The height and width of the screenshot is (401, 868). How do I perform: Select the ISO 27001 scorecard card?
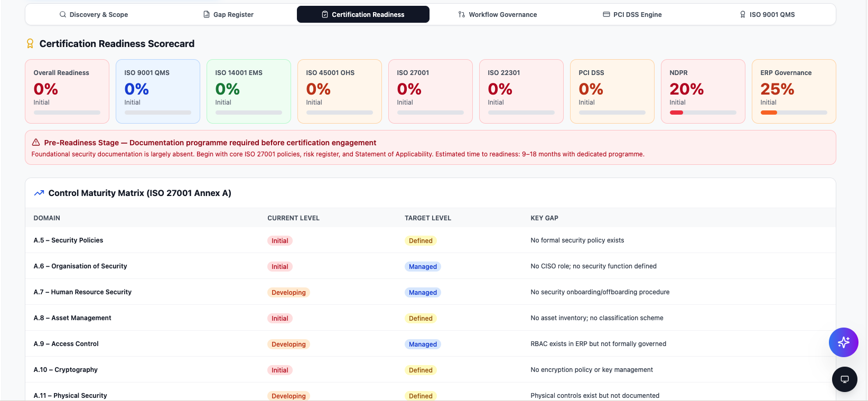click(431, 91)
